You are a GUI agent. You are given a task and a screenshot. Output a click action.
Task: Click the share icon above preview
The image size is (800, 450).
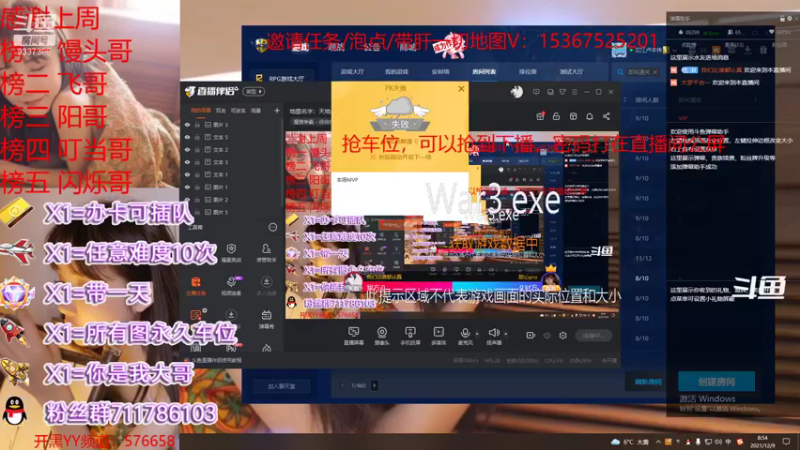[606, 116]
